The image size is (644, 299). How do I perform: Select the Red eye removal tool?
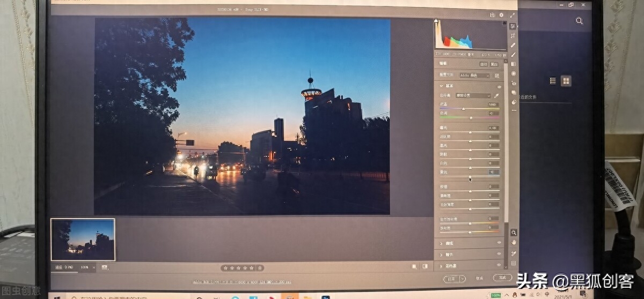pos(513,83)
